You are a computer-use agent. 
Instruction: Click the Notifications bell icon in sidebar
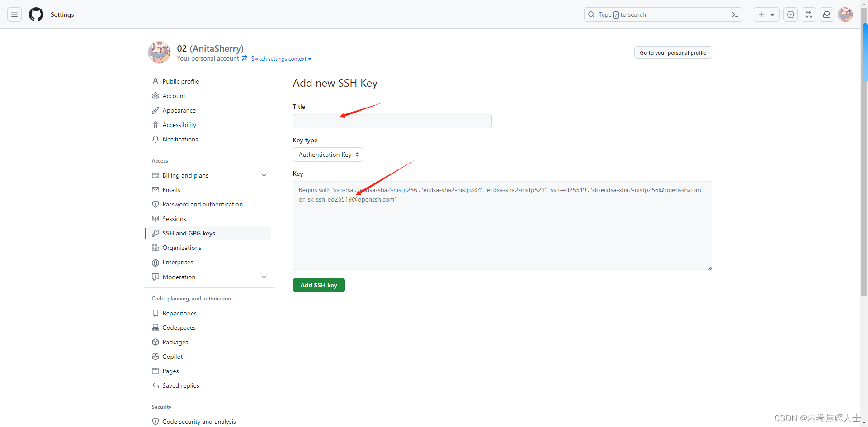(156, 139)
